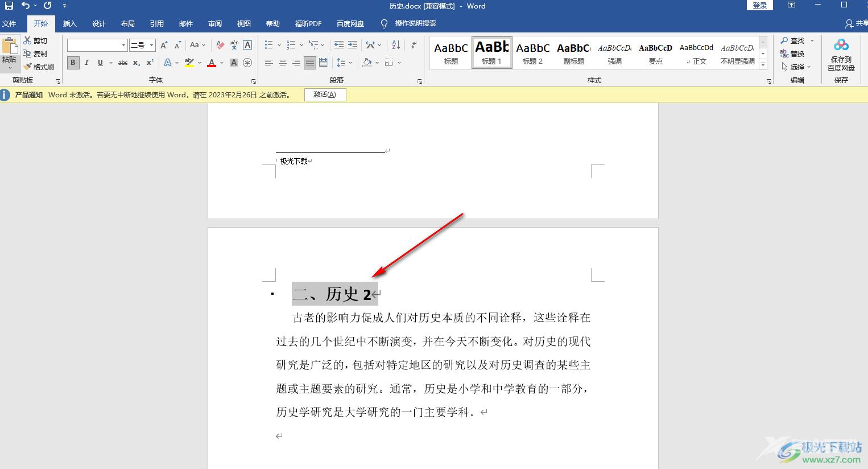This screenshot has width=868, height=469.
Task: Expand the bullet list dropdown arrow
Action: (x=279, y=45)
